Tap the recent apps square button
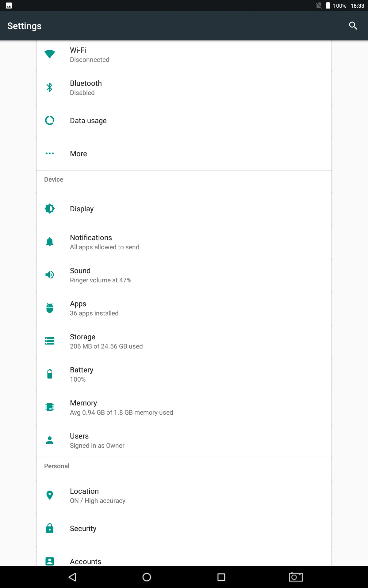 click(221, 577)
